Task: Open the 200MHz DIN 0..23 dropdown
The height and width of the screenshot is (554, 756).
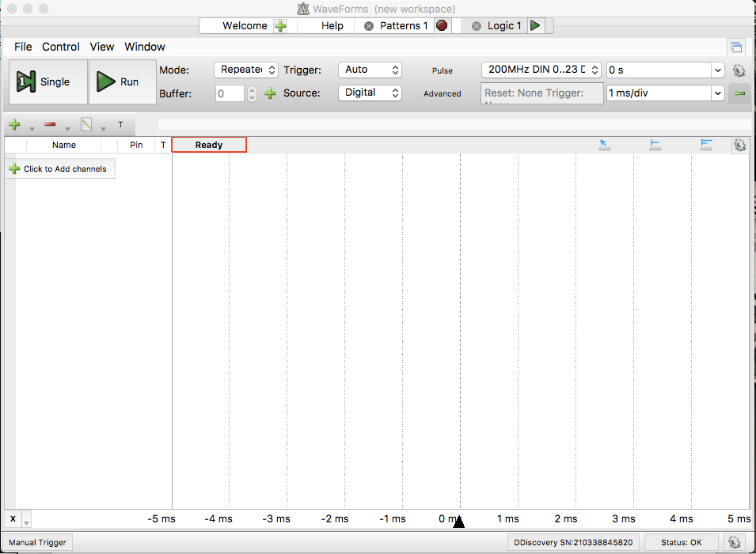Action: pos(541,70)
